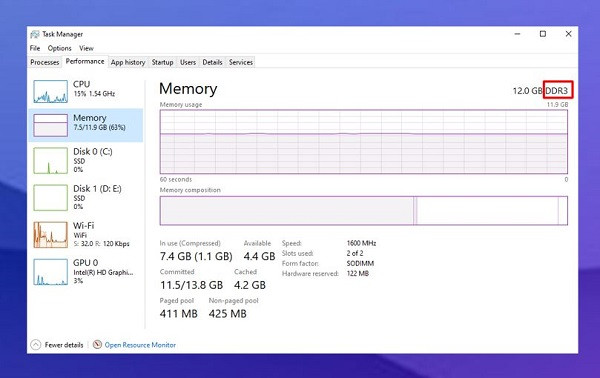
Task: Select the Memory graph thumbnail in sidebar
Action: click(51, 125)
